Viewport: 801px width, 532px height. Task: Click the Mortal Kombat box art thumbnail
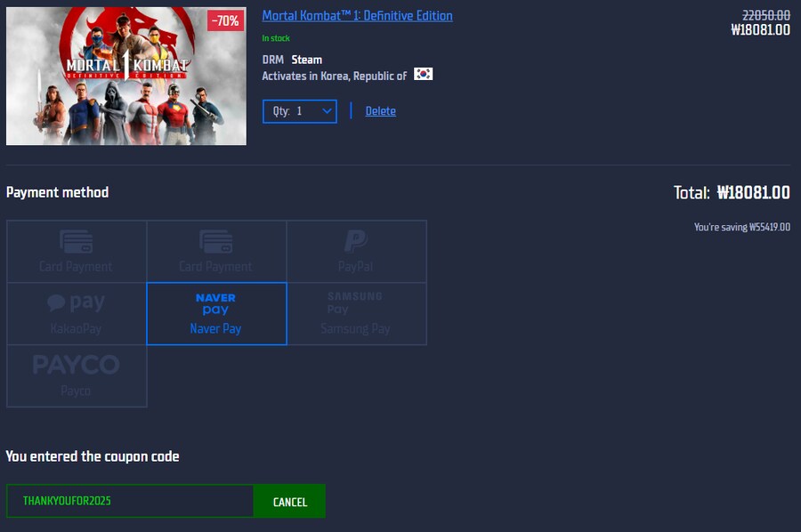coord(125,76)
